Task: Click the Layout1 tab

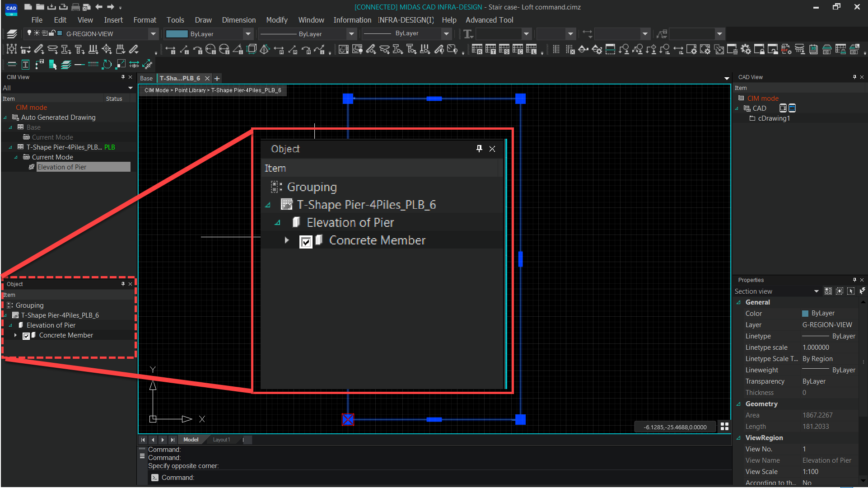Action: pos(221,440)
